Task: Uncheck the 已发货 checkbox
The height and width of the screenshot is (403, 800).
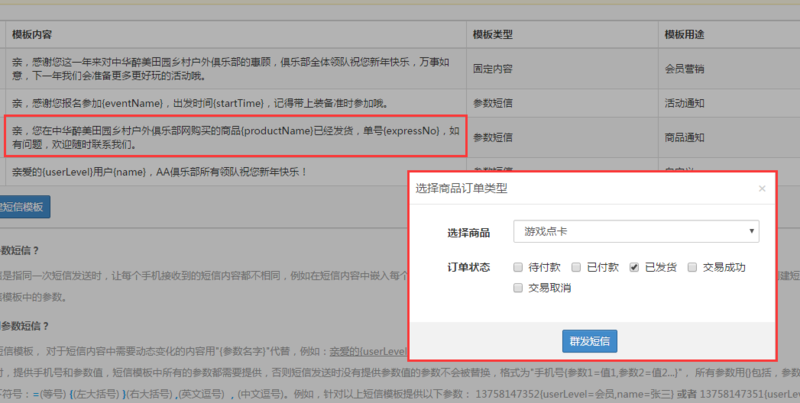Action: 634,268
